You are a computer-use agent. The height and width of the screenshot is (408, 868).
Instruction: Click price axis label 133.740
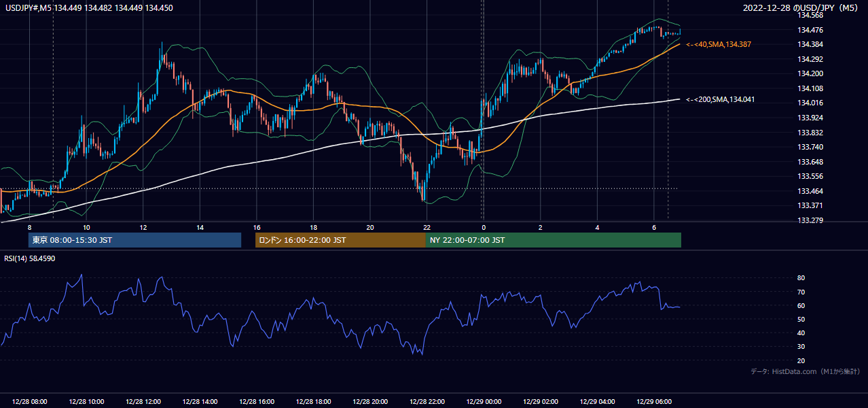tap(811, 147)
